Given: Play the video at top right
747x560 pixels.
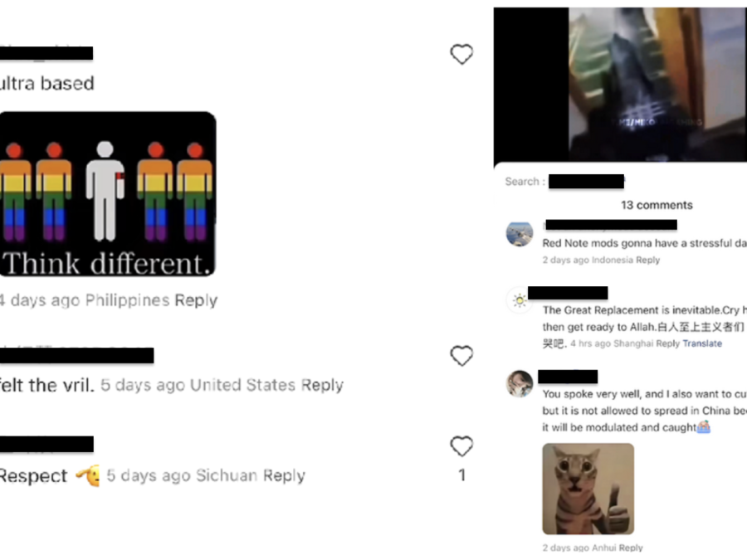Looking at the screenshot, I should tap(620, 85).
